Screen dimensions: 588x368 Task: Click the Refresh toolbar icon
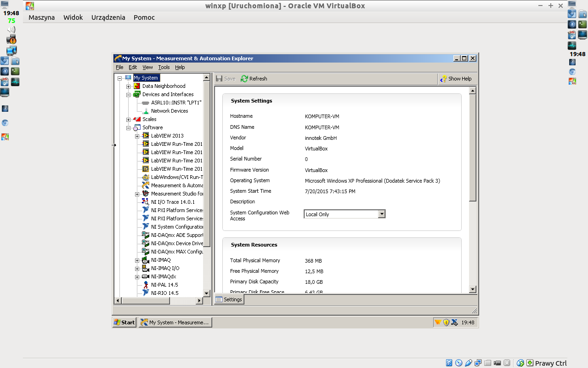pyautogui.click(x=244, y=79)
